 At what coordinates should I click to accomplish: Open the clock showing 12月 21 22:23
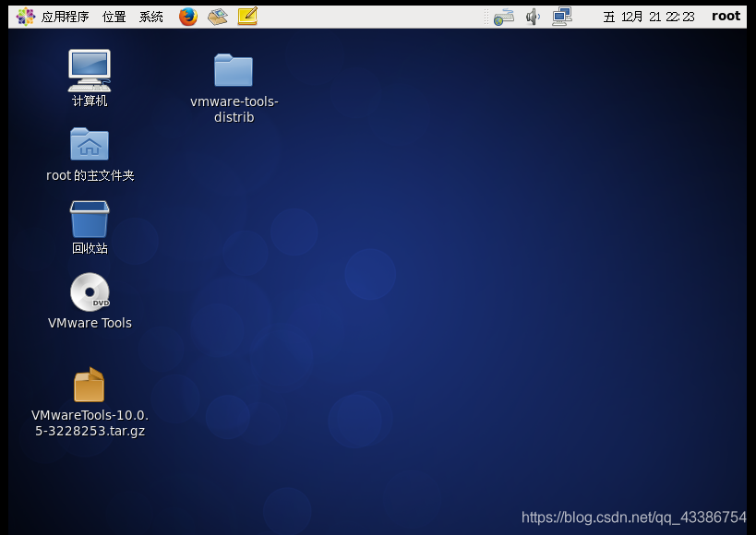tap(649, 17)
